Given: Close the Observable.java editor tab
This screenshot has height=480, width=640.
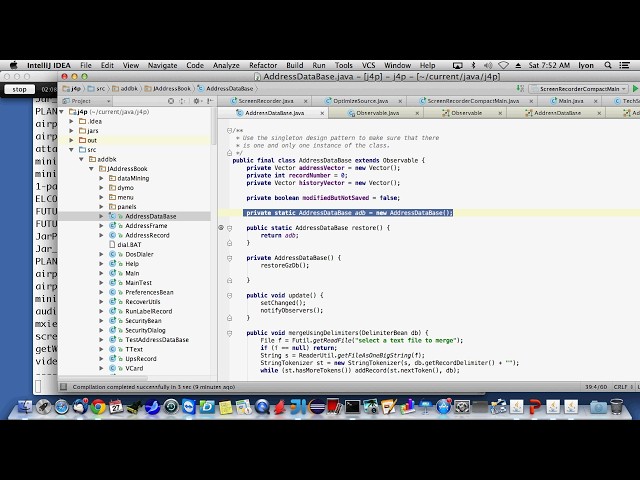Looking at the screenshot, I should click(x=417, y=113).
